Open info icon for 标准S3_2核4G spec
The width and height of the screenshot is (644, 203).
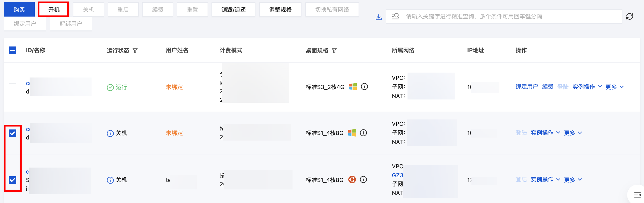pos(364,87)
